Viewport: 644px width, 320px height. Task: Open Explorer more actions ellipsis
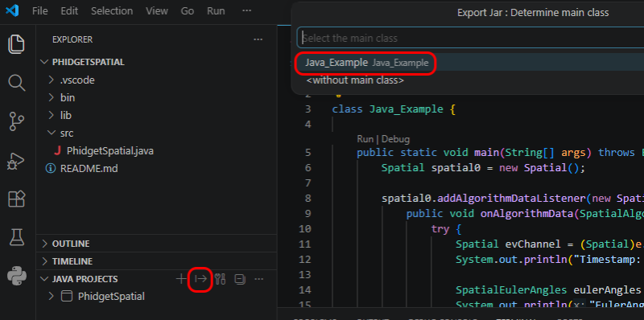click(x=258, y=39)
